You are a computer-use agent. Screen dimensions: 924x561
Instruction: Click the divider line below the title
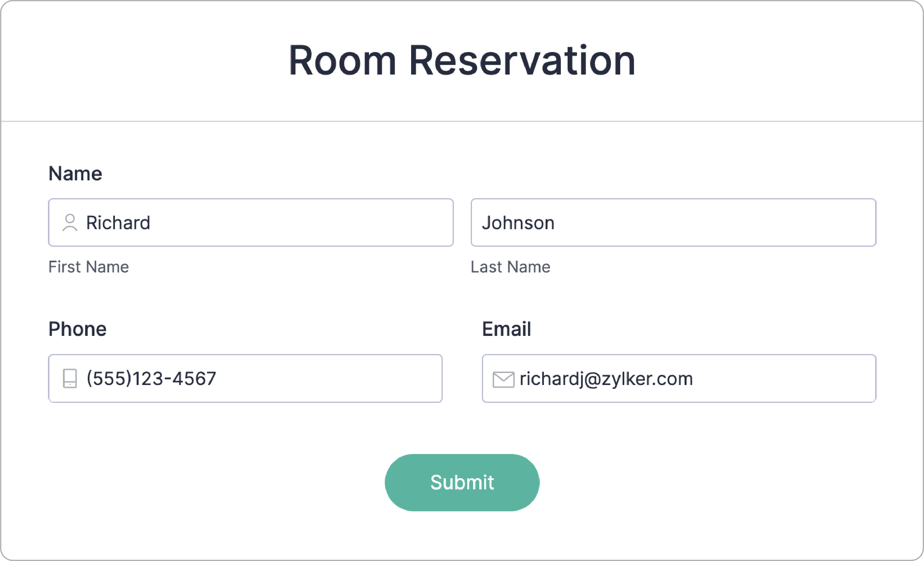(462, 121)
